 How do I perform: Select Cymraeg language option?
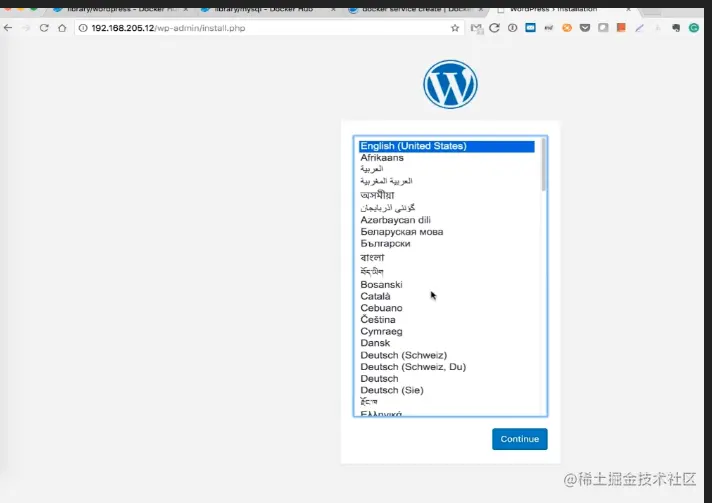(x=381, y=332)
